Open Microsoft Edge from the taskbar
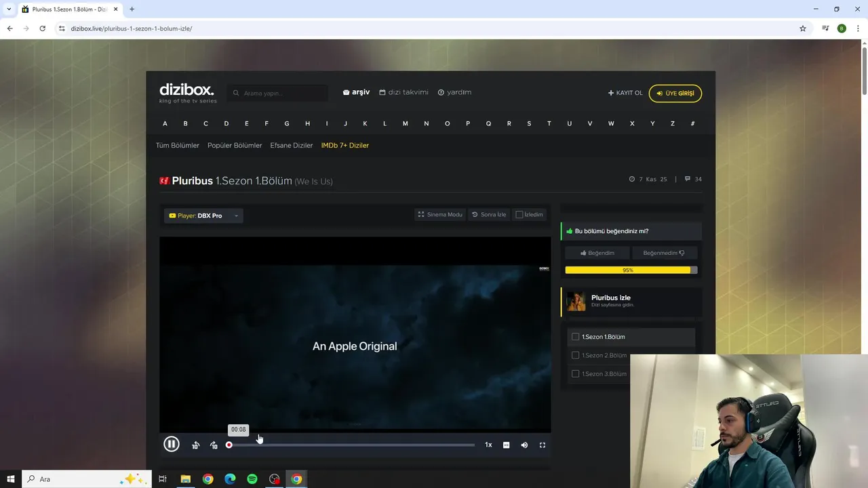868x488 pixels. click(x=230, y=479)
